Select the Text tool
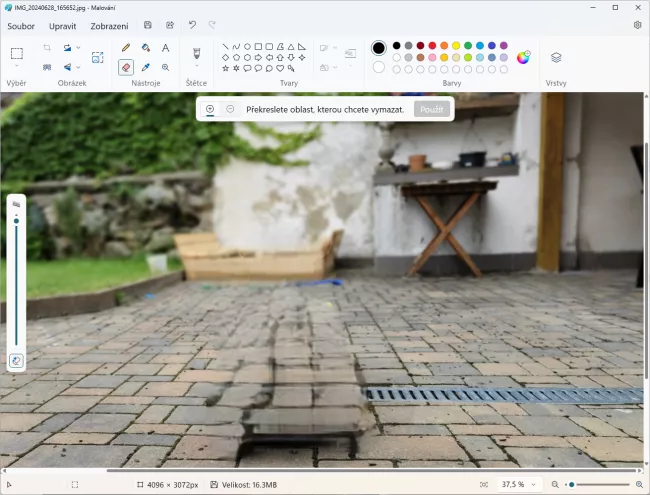This screenshot has height=495, width=650. pyautogui.click(x=165, y=47)
